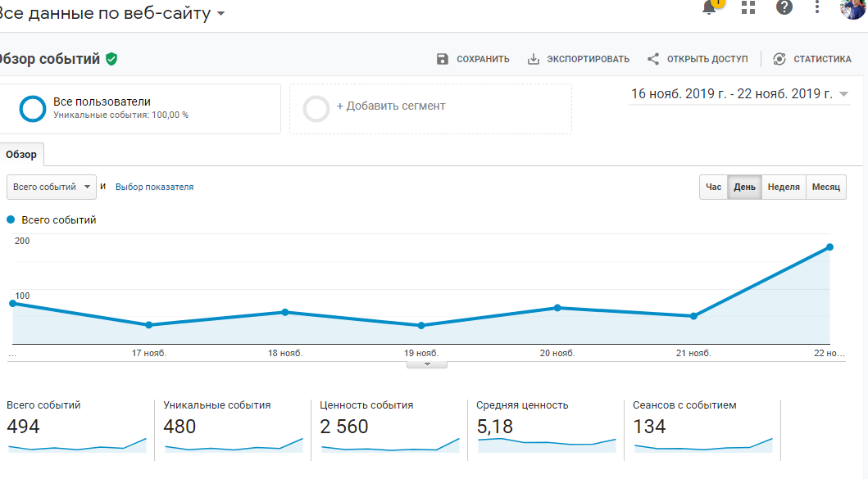Click the share access icon
The height and width of the screenshot is (479, 868).
653,59
